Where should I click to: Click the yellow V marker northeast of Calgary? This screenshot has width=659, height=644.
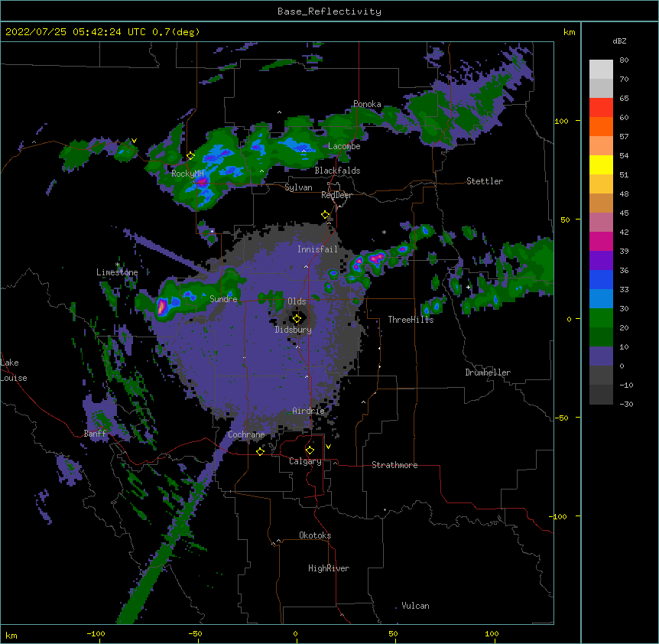coord(328,447)
